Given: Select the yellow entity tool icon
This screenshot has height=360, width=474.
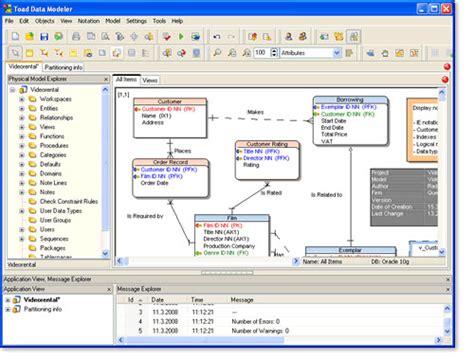Looking at the screenshot, I should click(x=30, y=53).
